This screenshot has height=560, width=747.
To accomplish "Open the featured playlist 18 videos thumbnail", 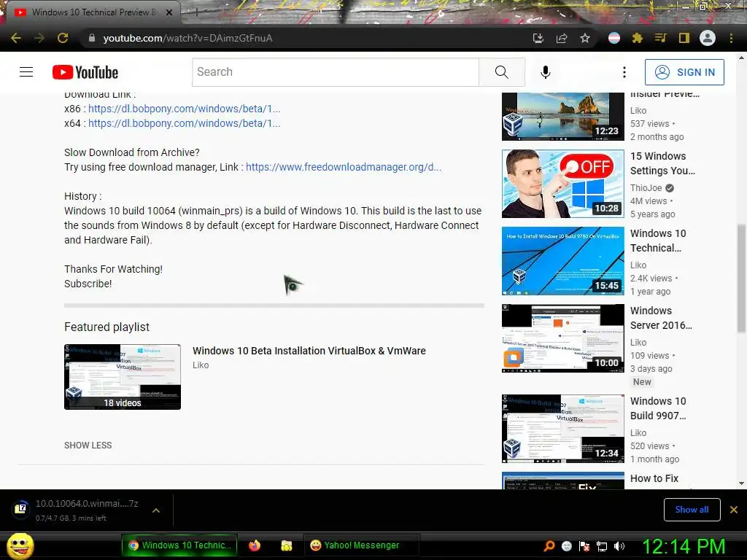I will pos(123,377).
